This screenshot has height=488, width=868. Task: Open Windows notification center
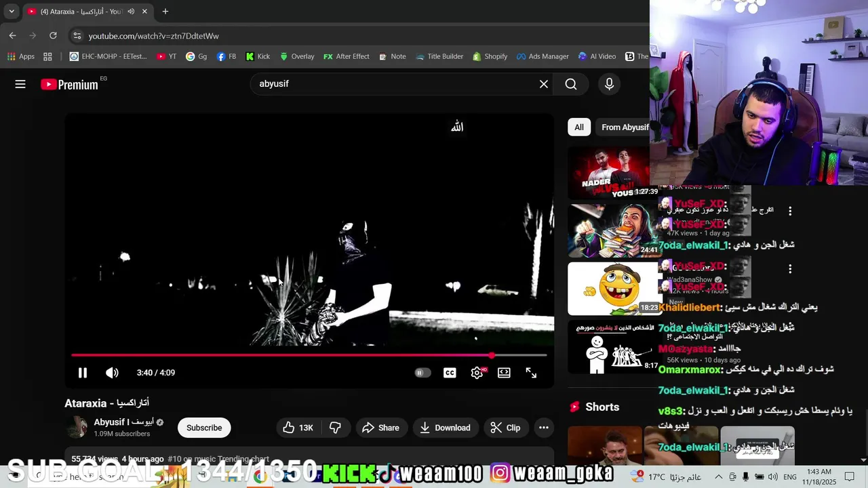850,476
